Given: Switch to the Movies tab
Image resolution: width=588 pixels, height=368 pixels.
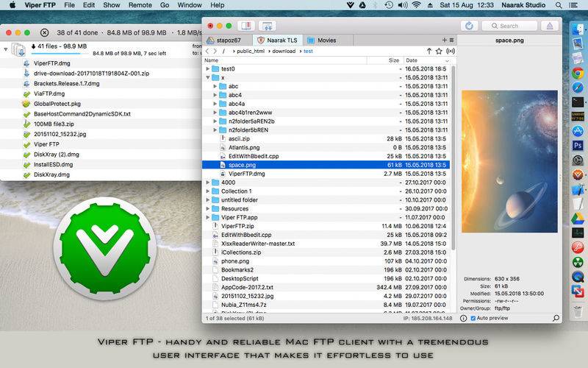Looking at the screenshot, I should (327, 40).
